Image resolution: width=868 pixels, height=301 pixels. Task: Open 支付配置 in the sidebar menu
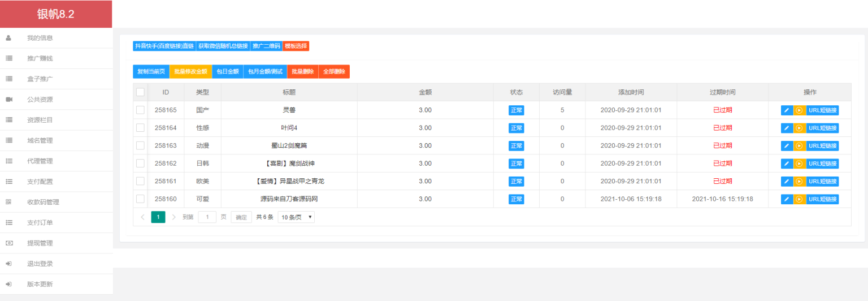(40, 182)
